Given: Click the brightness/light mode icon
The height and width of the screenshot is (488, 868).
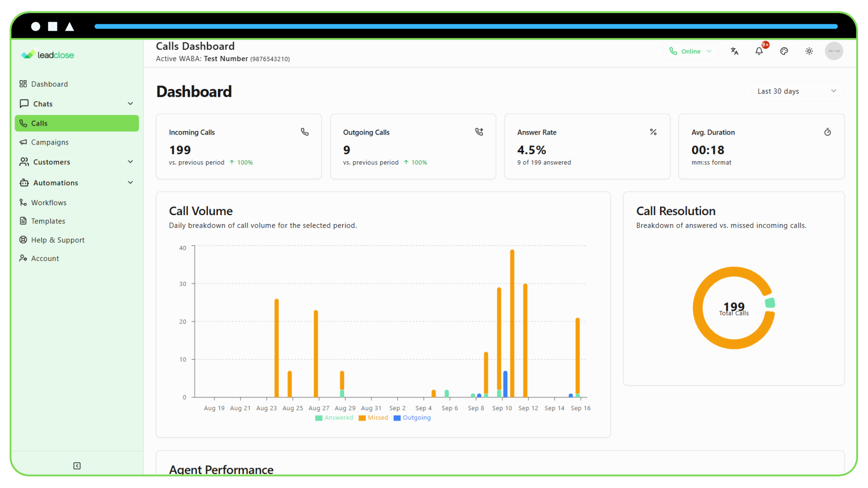Looking at the screenshot, I should [x=809, y=51].
